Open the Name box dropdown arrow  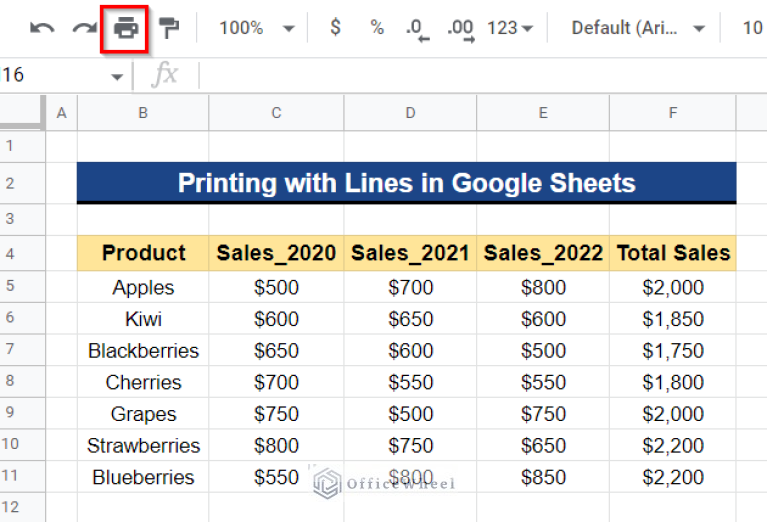[116, 77]
